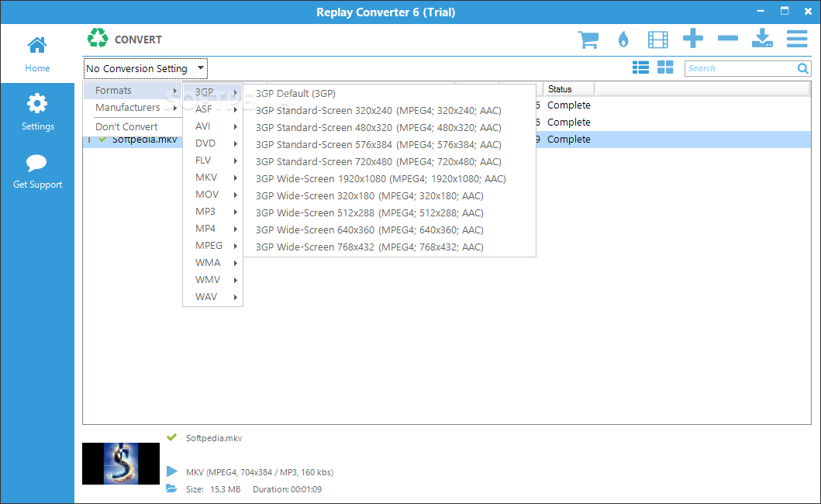
Task: Select the Softpedia.mkv row in list
Action: tap(447, 140)
